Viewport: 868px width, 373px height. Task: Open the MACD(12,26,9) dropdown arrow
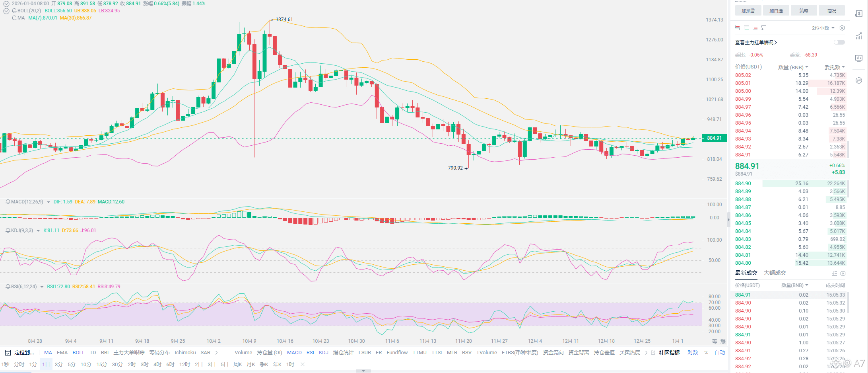[49, 202]
